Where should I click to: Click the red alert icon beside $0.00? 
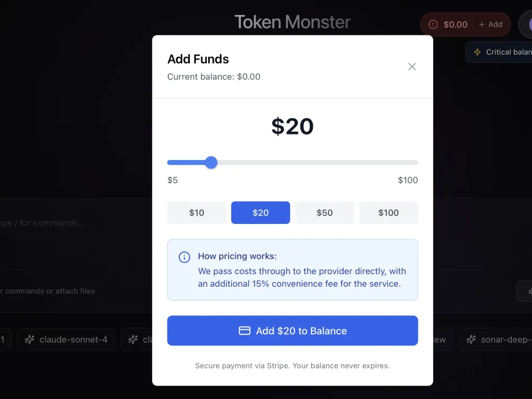coord(433,24)
